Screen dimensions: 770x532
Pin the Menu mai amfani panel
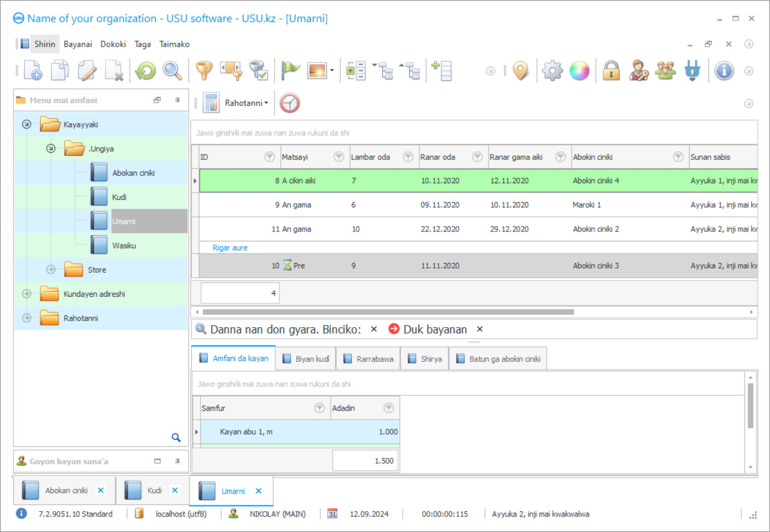(178, 100)
